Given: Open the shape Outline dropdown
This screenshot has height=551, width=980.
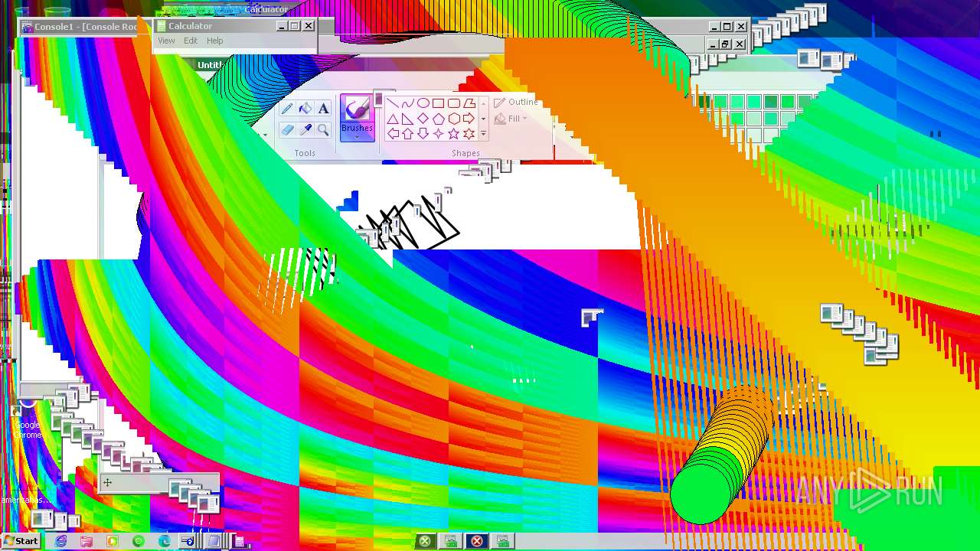Looking at the screenshot, I should 516,102.
